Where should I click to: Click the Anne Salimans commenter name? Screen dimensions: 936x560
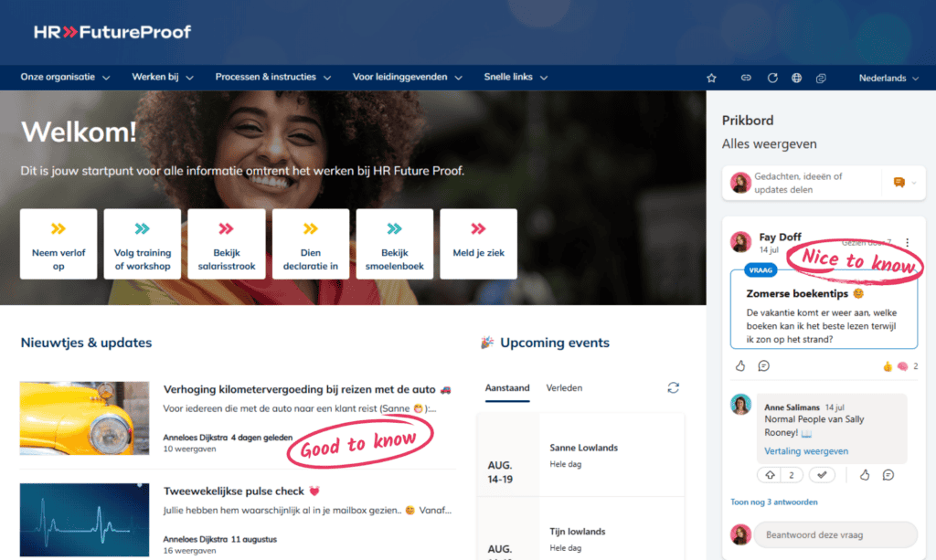click(792, 407)
